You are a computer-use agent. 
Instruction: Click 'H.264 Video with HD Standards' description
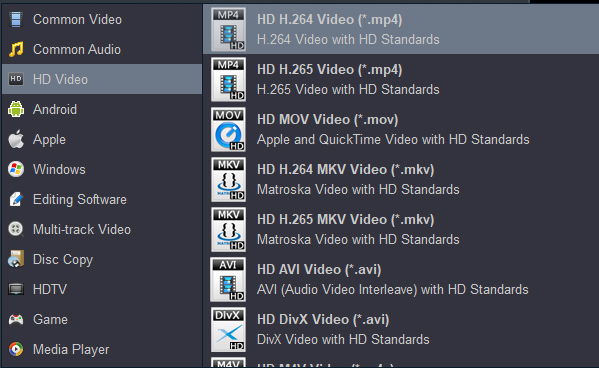348,40
